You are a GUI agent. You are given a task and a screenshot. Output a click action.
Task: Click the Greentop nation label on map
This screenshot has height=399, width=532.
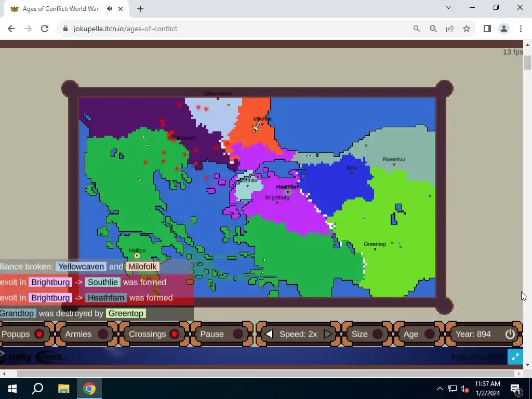point(375,244)
